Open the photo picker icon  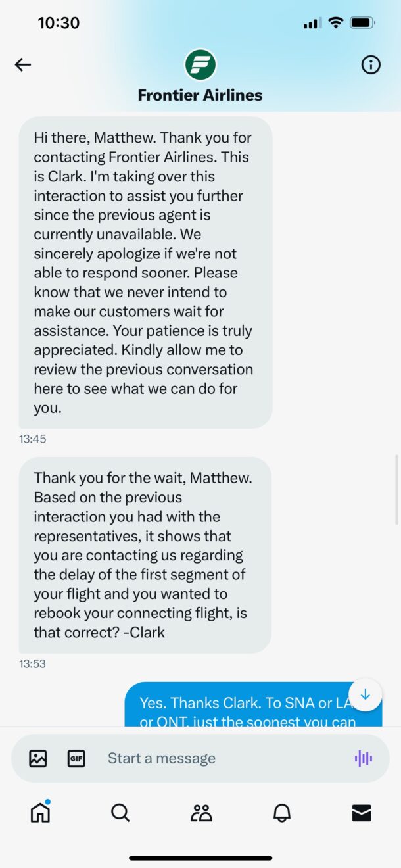coord(38,758)
